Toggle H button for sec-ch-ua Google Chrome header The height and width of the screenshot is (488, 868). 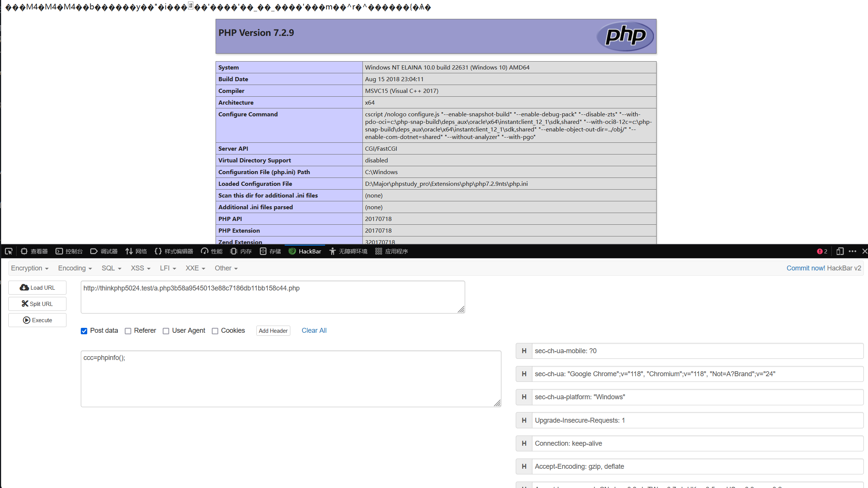pos(524,374)
